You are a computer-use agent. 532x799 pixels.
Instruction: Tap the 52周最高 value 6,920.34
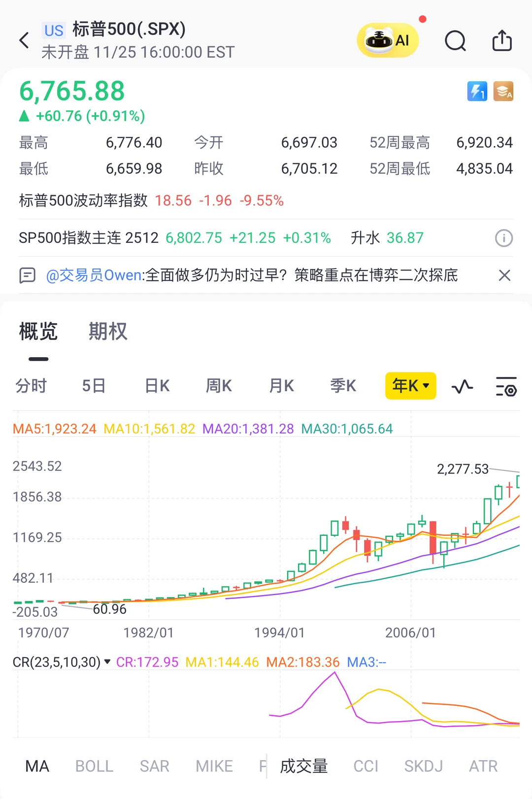pos(485,143)
